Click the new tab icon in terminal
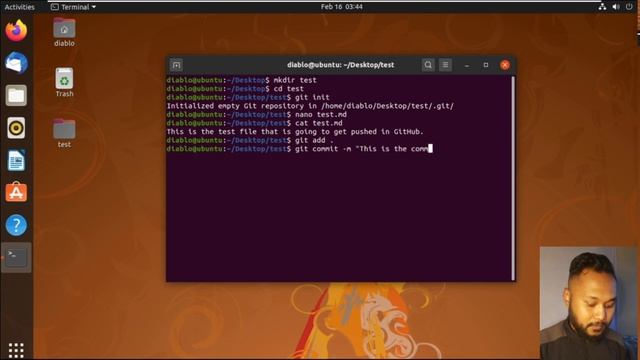This screenshot has height=360, width=640. coord(176,65)
